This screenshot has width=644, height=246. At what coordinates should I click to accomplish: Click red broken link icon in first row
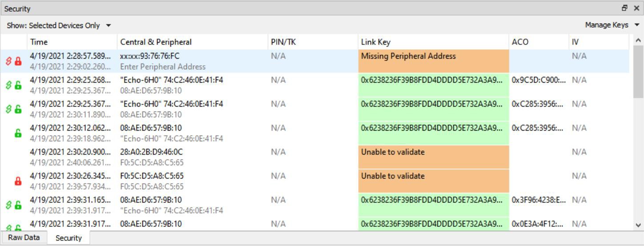click(9, 61)
